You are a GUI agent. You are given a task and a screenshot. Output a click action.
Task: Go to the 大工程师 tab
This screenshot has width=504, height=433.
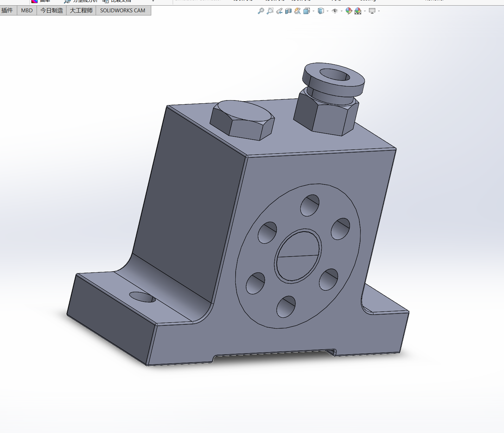[81, 11]
